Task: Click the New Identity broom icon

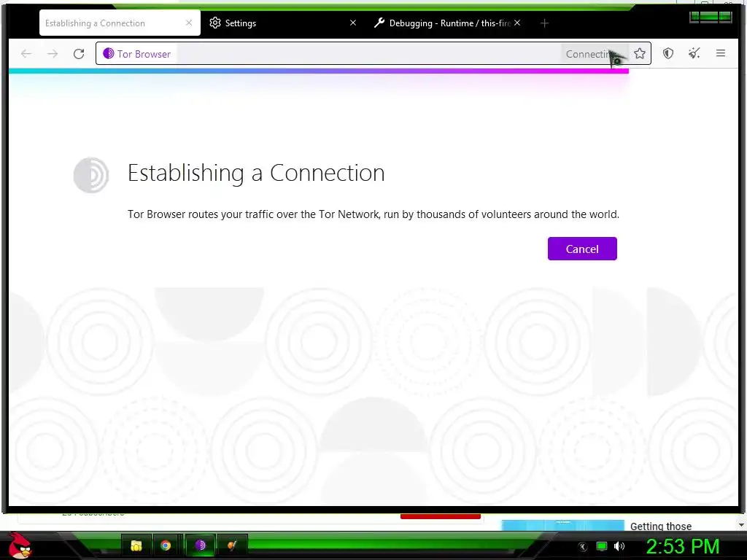Action: point(694,53)
